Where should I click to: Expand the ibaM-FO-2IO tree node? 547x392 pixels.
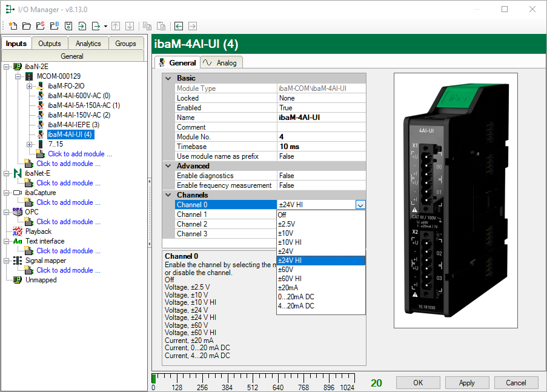click(x=29, y=86)
